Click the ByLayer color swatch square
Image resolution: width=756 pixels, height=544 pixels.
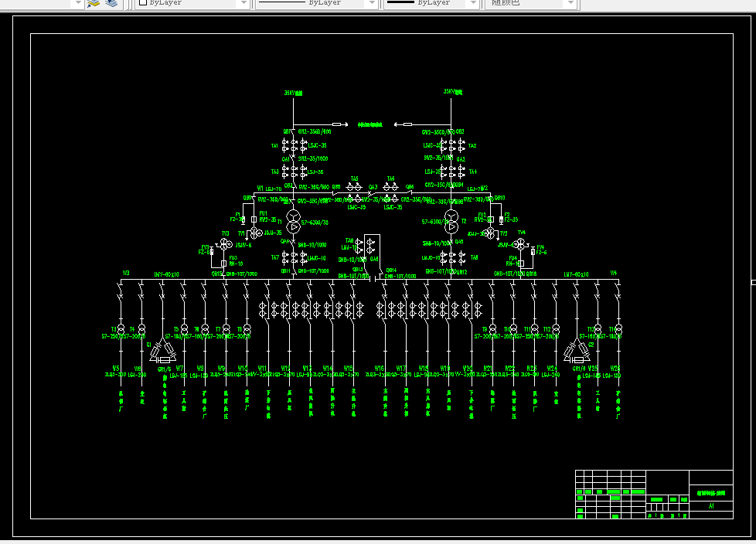[143, 2]
